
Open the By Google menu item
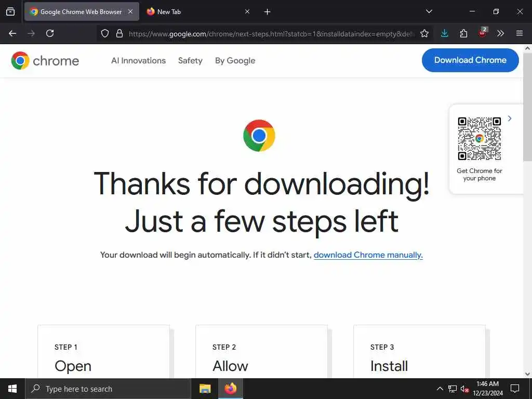tap(235, 61)
